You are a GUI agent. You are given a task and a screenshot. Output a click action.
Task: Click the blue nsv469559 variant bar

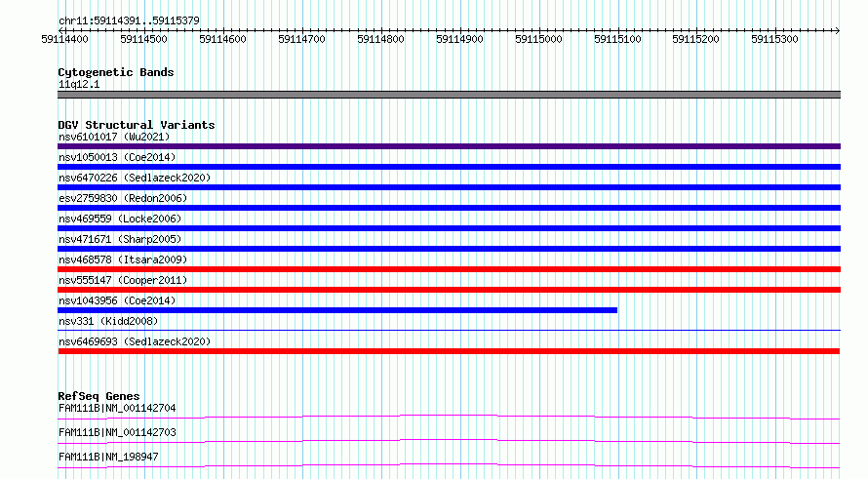449,228
